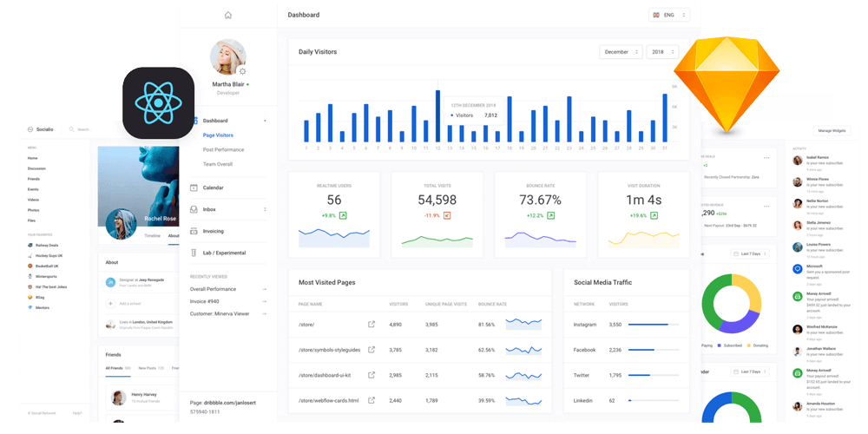Click the green Money Arrived icon for $459.32 payout

798,296
